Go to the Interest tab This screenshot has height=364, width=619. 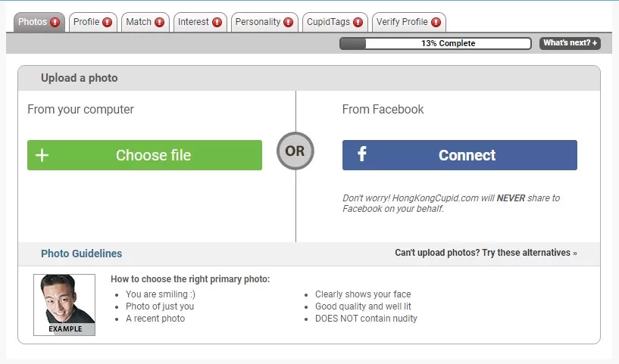(194, 23)
